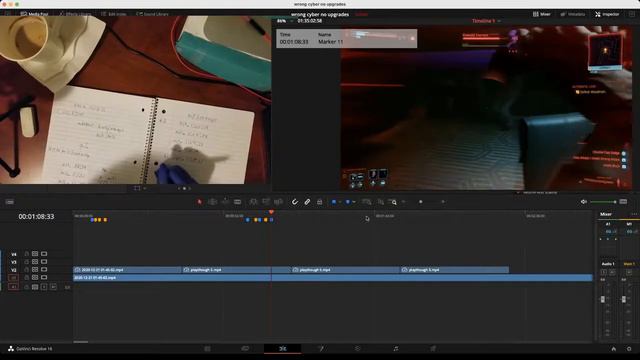This screenshot has width=640, height=360.
Task: Click the blue Flag button
Action: pyautogui.click(x=334, y=202)
